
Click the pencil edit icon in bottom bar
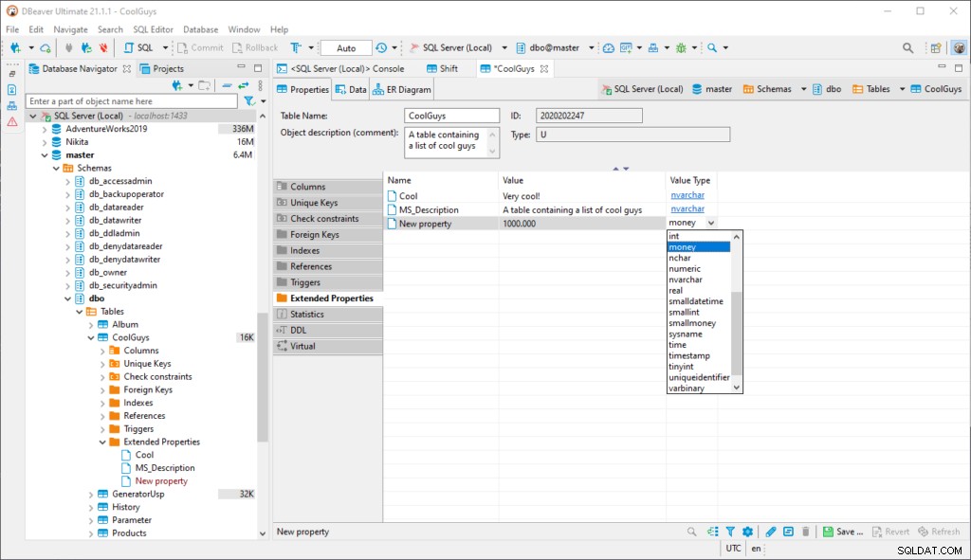[x=770, y=532]
